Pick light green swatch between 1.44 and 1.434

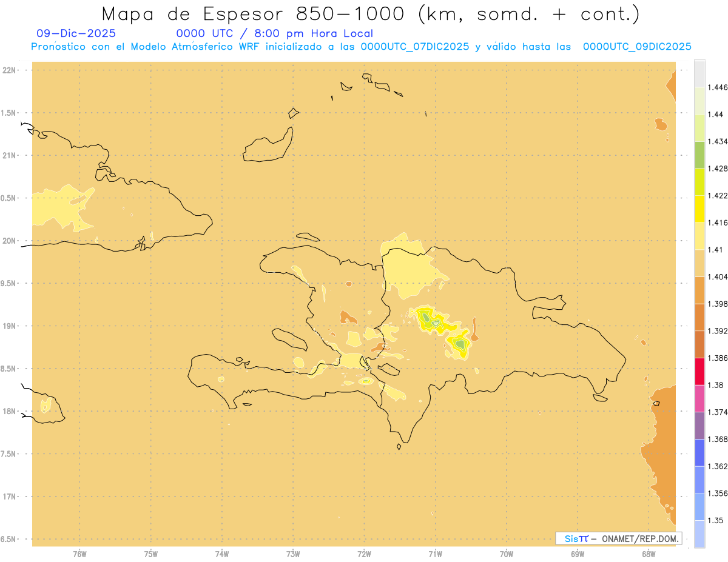click(699, 127)
